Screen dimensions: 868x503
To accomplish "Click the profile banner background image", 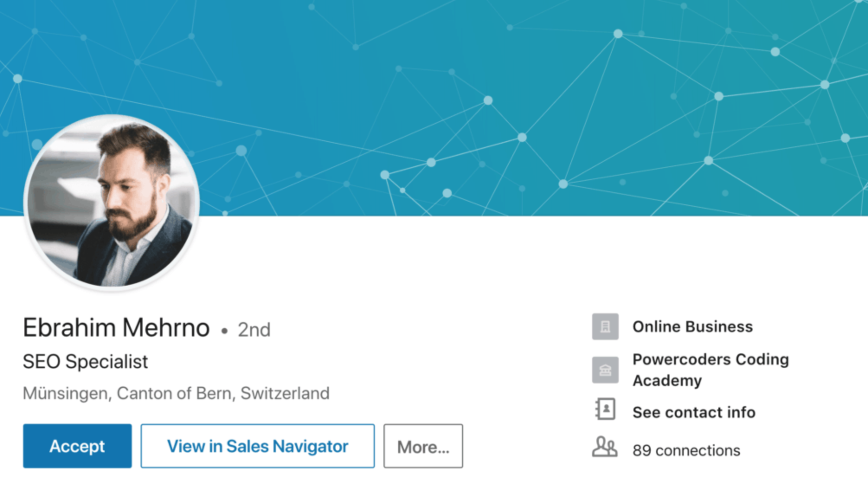I will pos(519,108).
